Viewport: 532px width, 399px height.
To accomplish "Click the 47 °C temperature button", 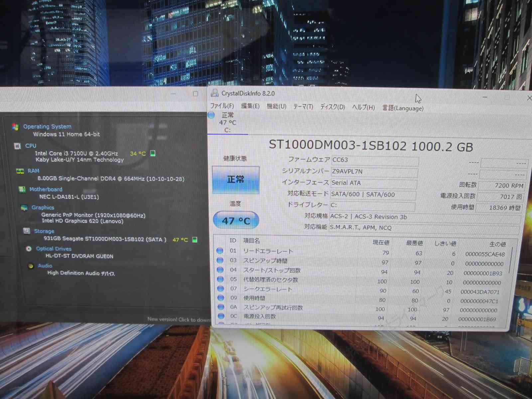I will (x=236, y=220).
